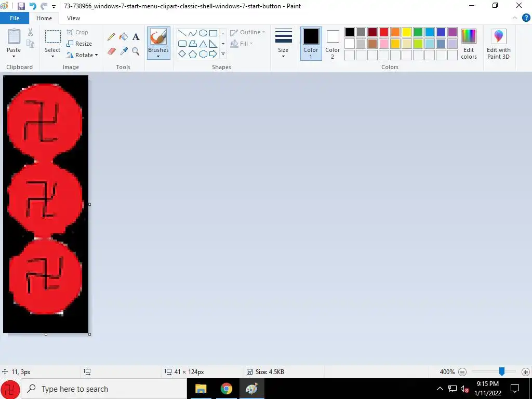Click the Cut scissors icon

point(31,32)
